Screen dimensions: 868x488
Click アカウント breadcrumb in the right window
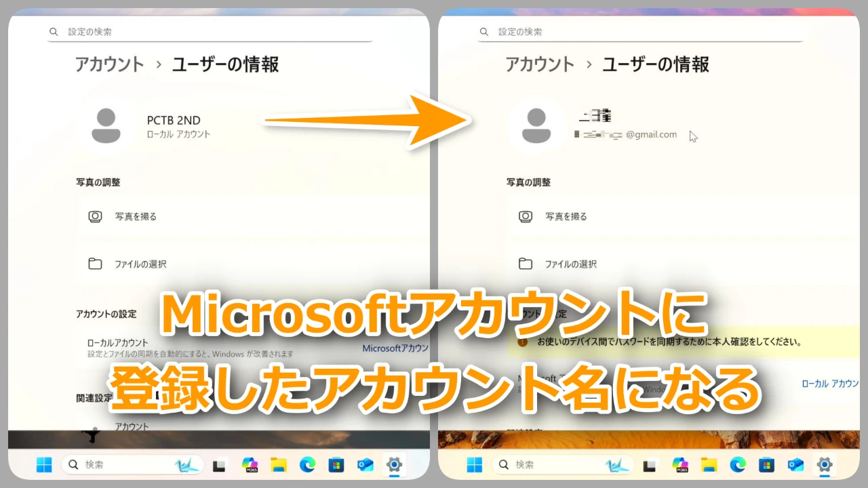click(540, 64)
